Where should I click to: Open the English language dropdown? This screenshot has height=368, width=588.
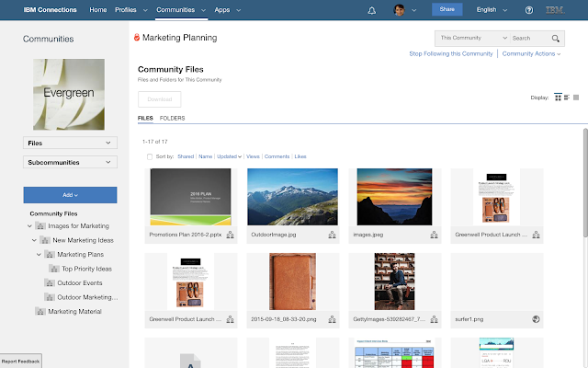pyautogui.click(x=492, y=10)
